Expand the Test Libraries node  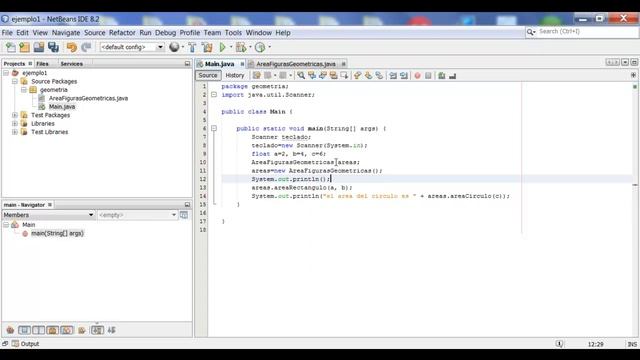[x=15, y=132]
